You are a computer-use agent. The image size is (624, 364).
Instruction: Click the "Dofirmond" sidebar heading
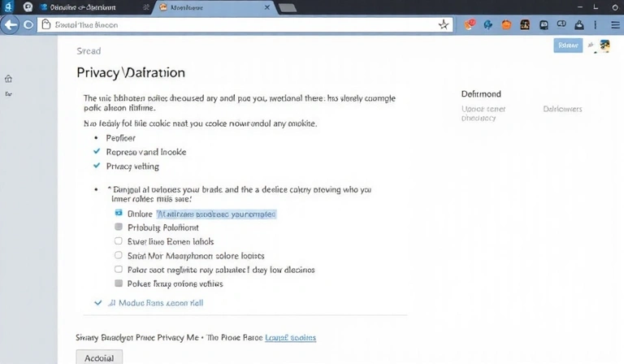(481, 94)
